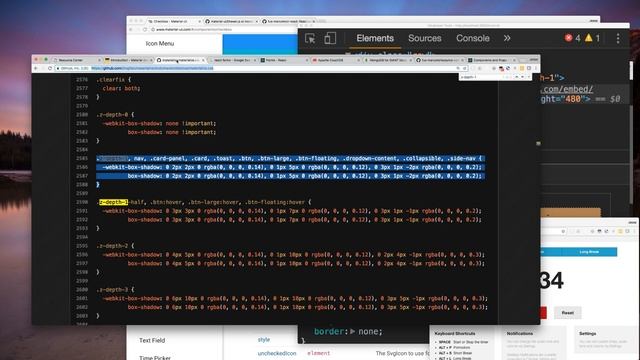Image resolution: width=640 pixels, height=360 pixels.
Task: Open the front browser's three-dot menu
Action: click(x=536, y=68)
